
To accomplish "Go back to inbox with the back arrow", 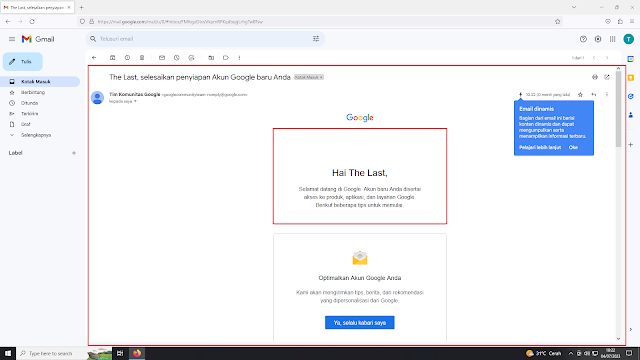I will pos(94,58).
